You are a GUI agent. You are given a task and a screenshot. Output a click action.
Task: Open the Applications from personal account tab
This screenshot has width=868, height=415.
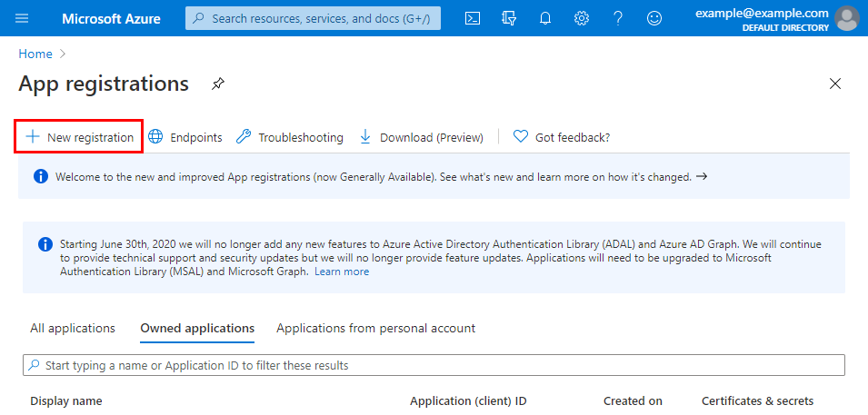point(376,328)
